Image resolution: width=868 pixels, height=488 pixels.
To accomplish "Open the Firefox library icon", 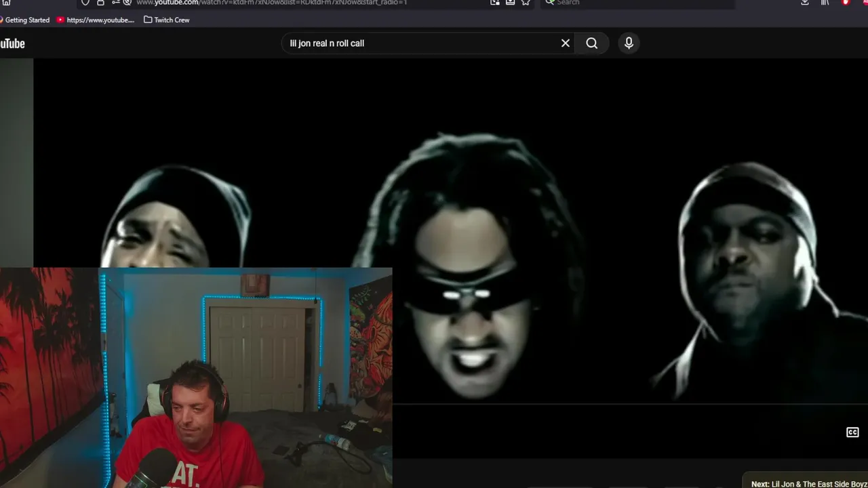I will pos(825,3).
